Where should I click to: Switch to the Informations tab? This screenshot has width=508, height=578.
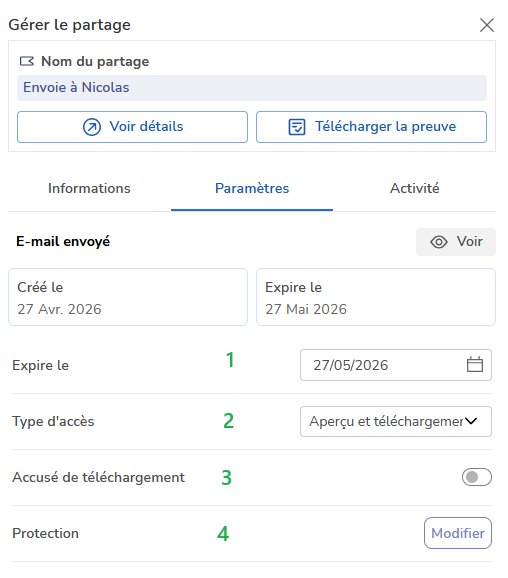[x=89, y=188]
